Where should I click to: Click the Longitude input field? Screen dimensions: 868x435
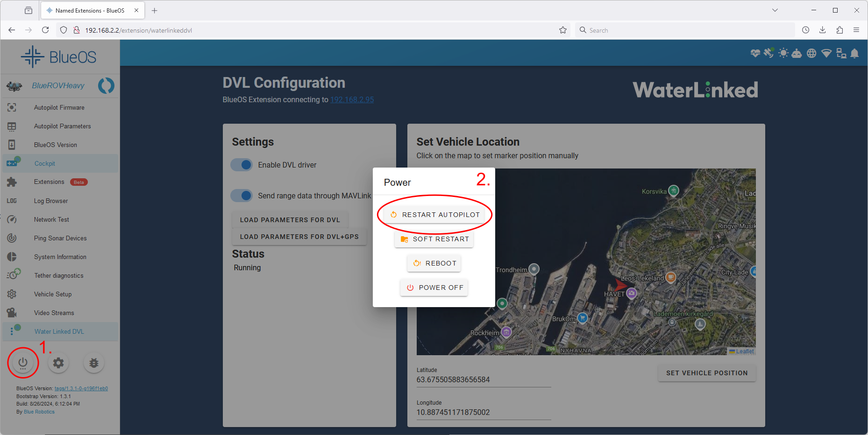pos(484,412)
